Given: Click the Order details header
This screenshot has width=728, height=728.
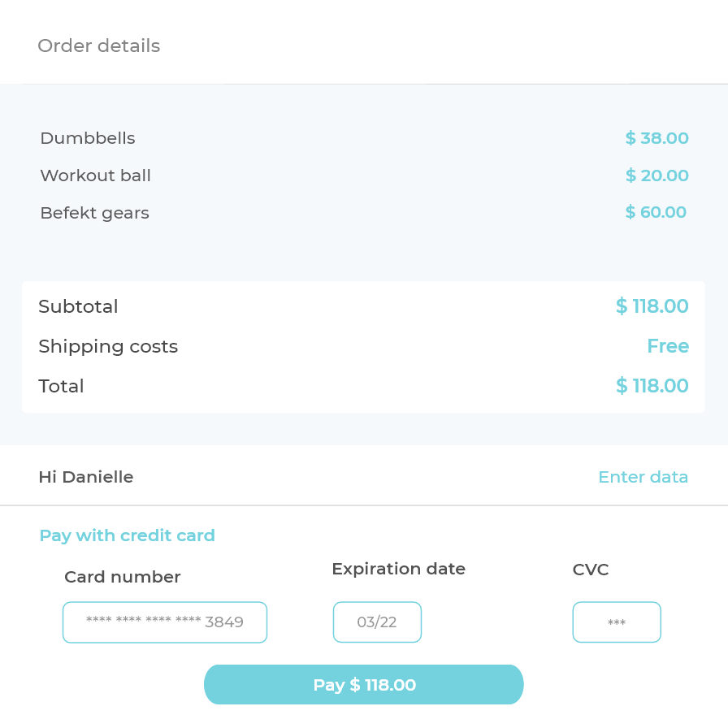Looking at the screenshot, I should tap(99, 46).
